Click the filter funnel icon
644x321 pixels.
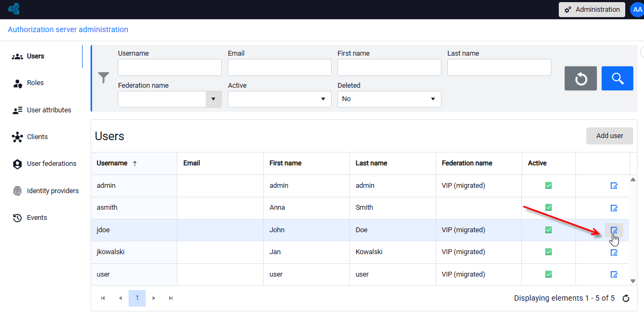point(103,78)
